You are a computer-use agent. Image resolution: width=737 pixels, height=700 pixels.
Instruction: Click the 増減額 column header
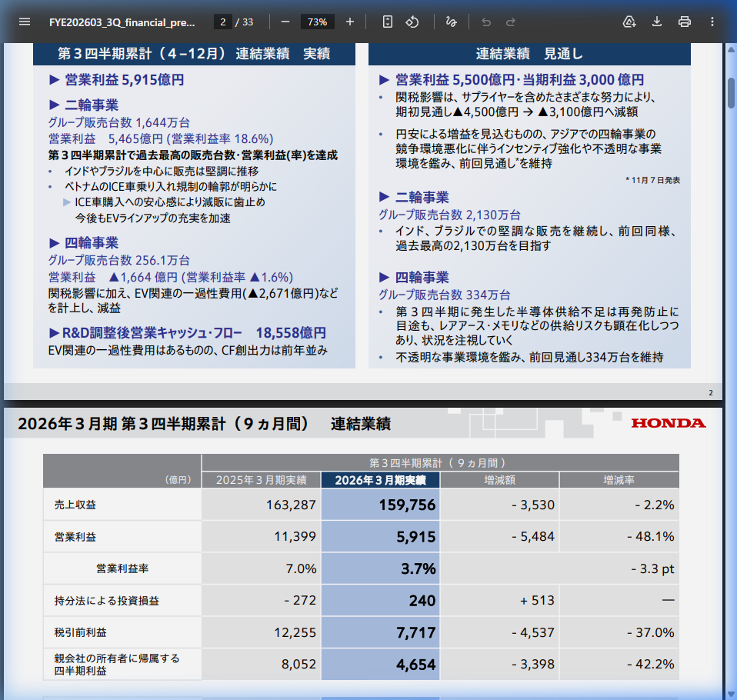click(499, 480)
